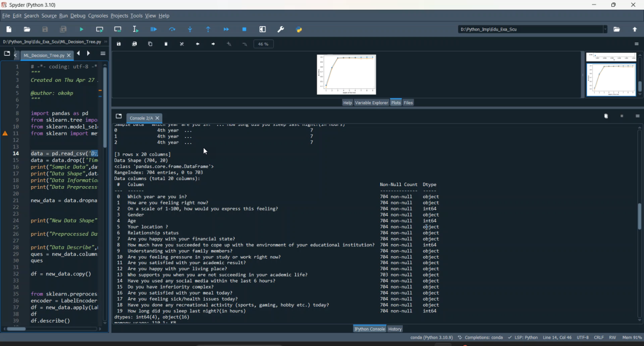
Task: Click the stop debugging square icon
Action: point(244,30)
